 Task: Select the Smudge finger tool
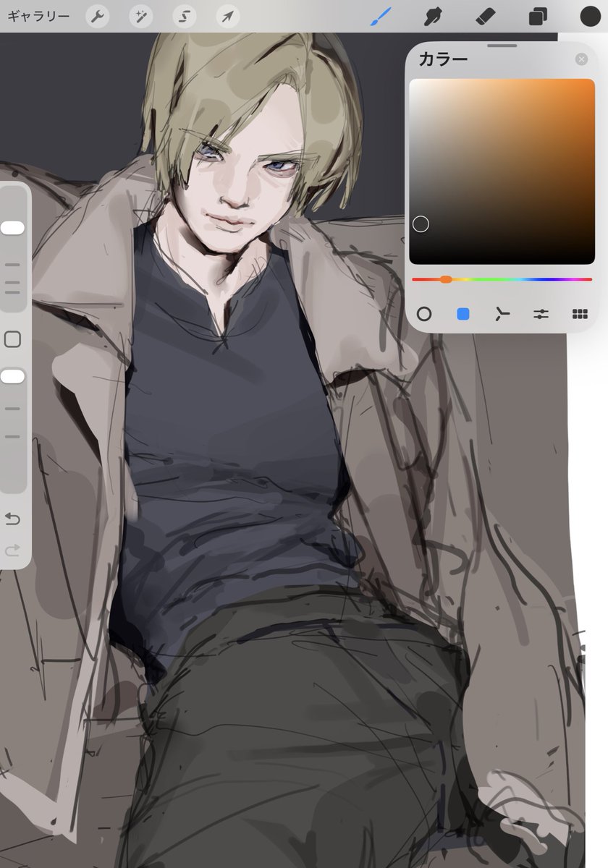[x=433, y=16]
